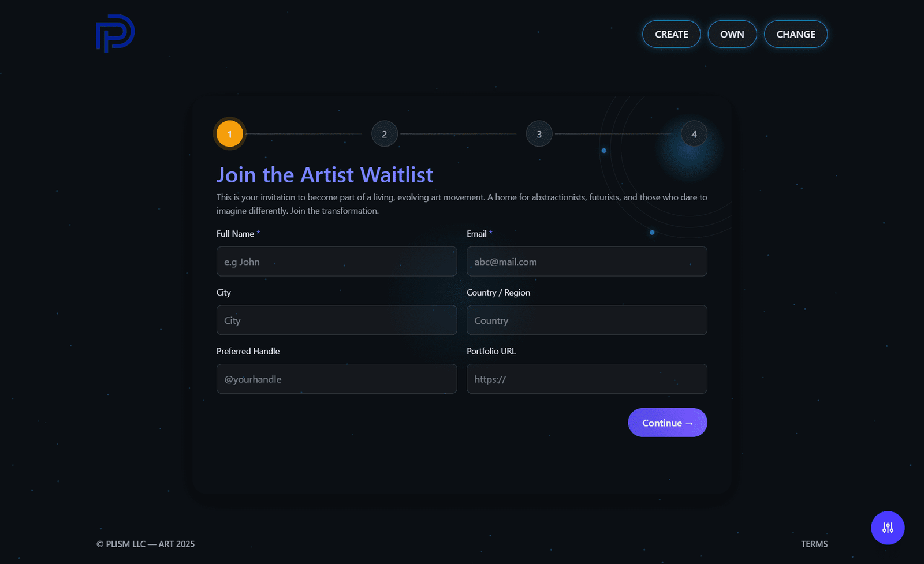Click the Plism LLC copyright text
The width and height of the screenshot is (924, 564).
[x=146, y=544]
